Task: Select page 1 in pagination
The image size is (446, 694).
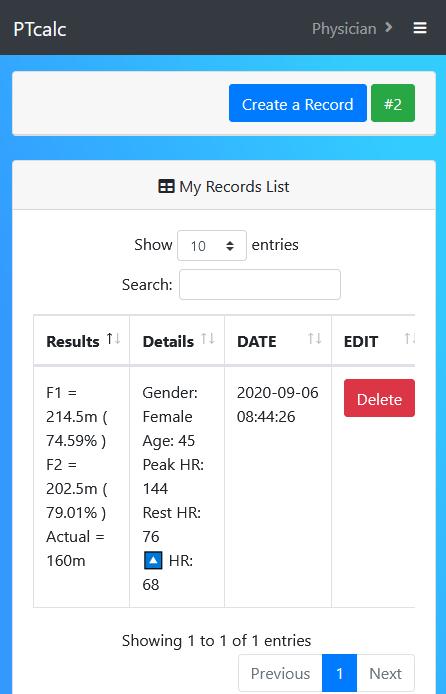Action: point(339,673)
